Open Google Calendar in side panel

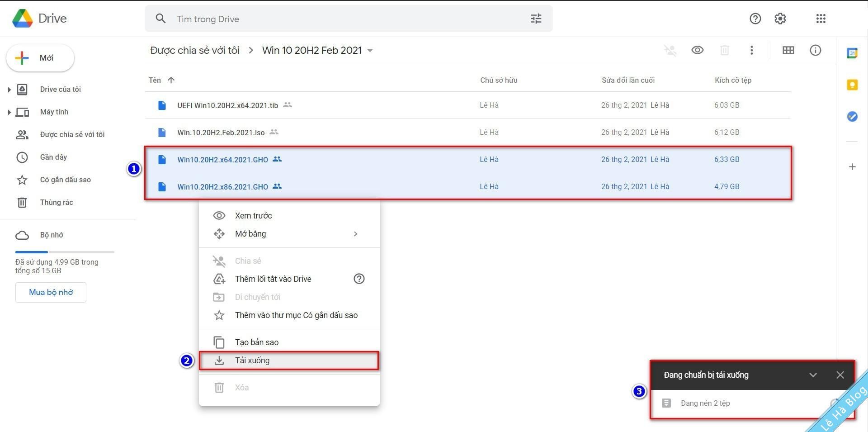pos(852,53)
